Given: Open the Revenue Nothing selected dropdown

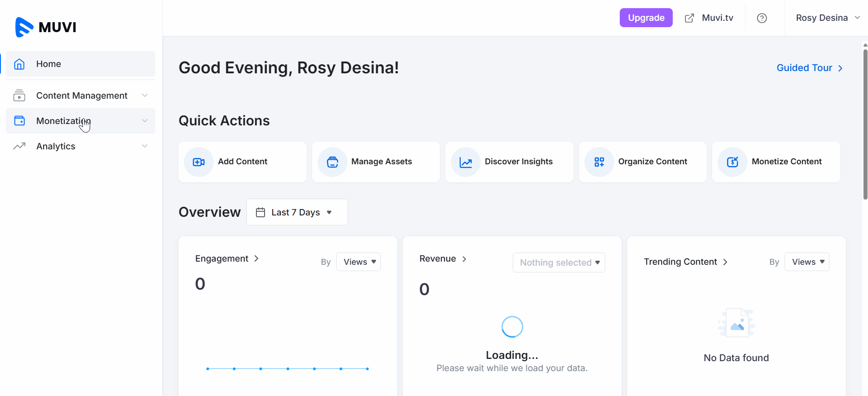Looking at the screenshot, I should pos(559,262).
